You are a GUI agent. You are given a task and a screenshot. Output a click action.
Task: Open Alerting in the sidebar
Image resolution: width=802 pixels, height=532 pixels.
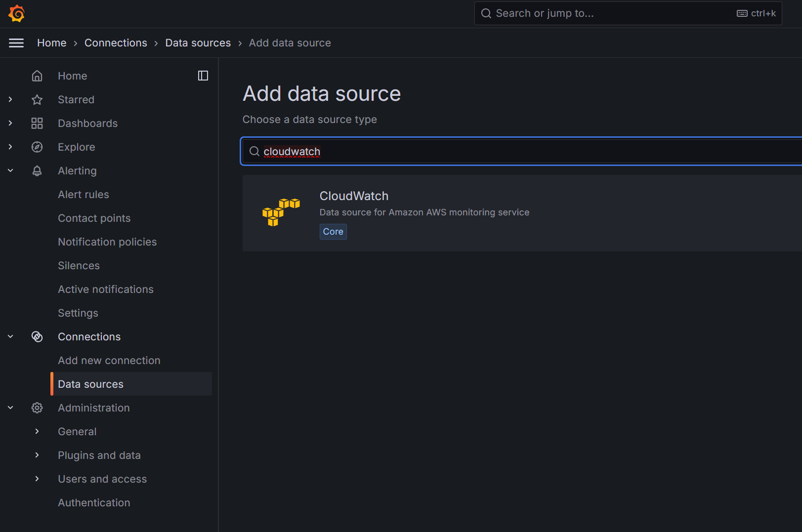(x=77, y=170)
